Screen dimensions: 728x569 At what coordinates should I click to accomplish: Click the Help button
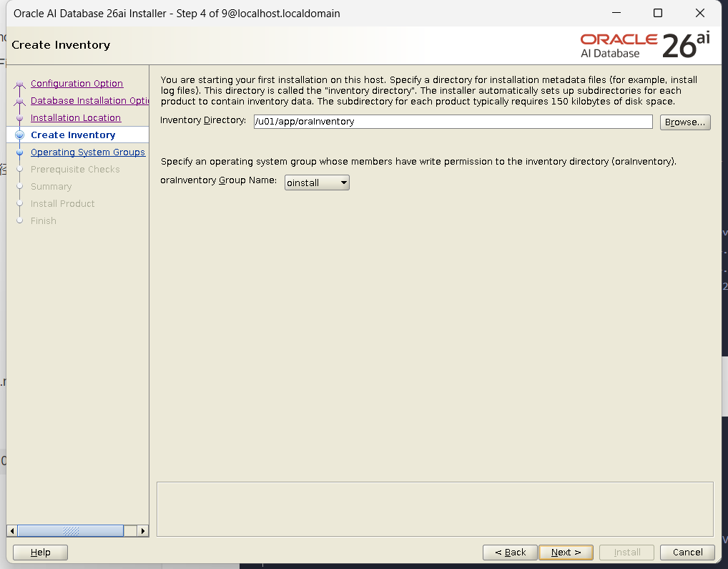(40, 553)
